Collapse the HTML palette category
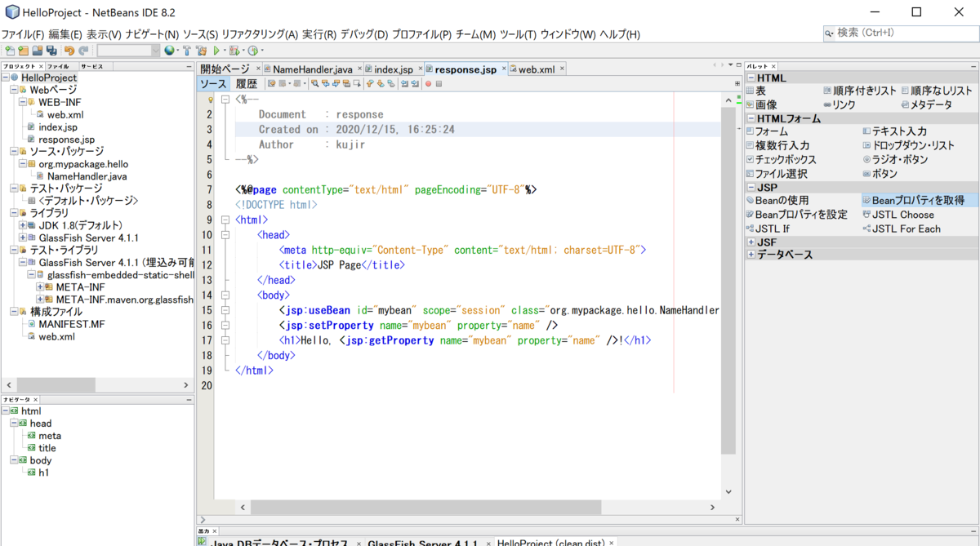This screenshot has height=546, width=980. point(751,78)
